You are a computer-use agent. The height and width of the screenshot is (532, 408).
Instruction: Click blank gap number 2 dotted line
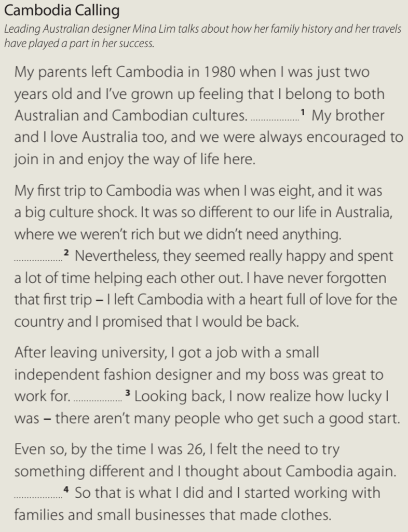click(38, 260)
